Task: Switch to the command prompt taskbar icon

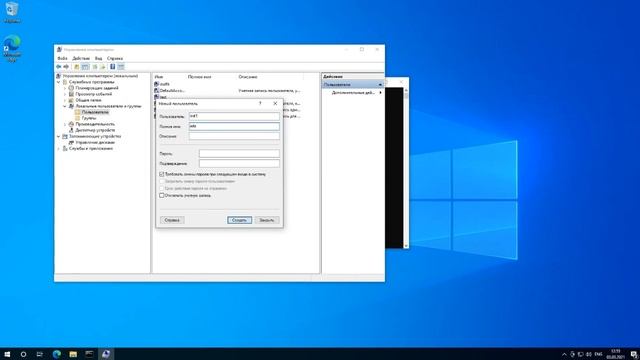Action: [89, 354]
